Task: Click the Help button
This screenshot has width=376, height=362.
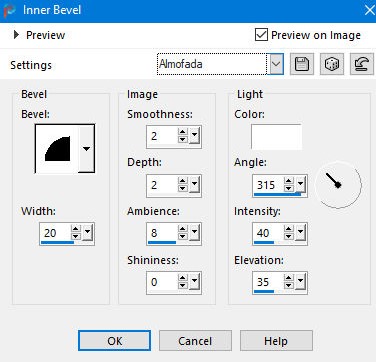Action: (x=276, y=341)
